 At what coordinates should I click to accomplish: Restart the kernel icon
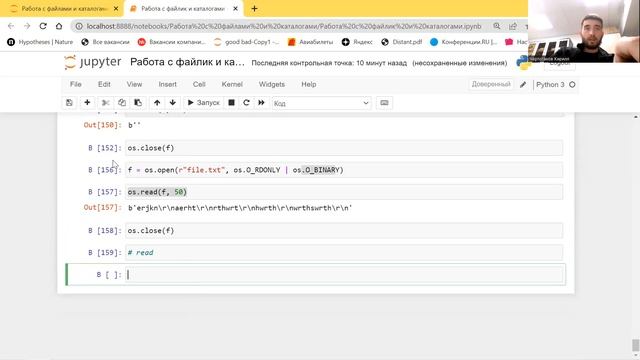246,103
